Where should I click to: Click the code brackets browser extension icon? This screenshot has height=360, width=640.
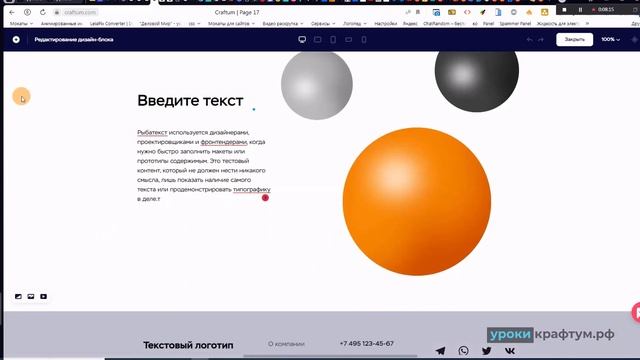coord(467,12)
